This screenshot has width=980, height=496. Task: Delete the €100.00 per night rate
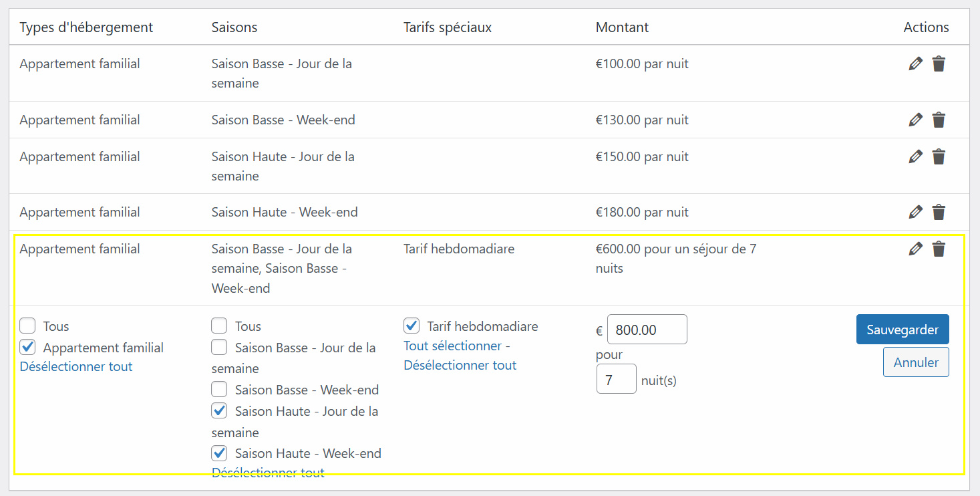[x=939, y=64]
